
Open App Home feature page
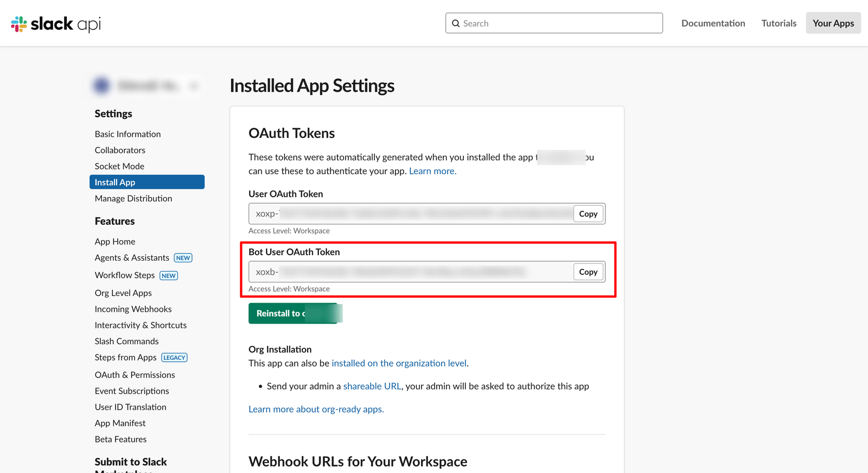tap(115, 242)
